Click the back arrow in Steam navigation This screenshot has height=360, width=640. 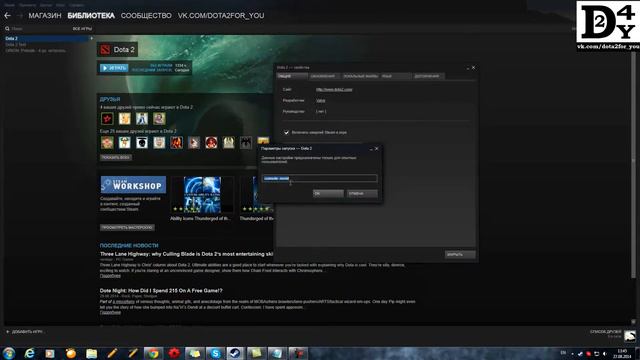[x=7, y=16]
